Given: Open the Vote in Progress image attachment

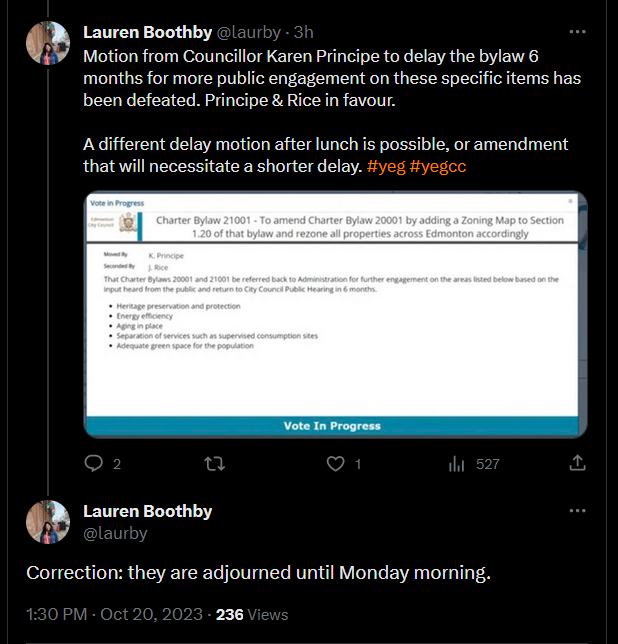Looking at the screenshot, I should pos(334,314).
